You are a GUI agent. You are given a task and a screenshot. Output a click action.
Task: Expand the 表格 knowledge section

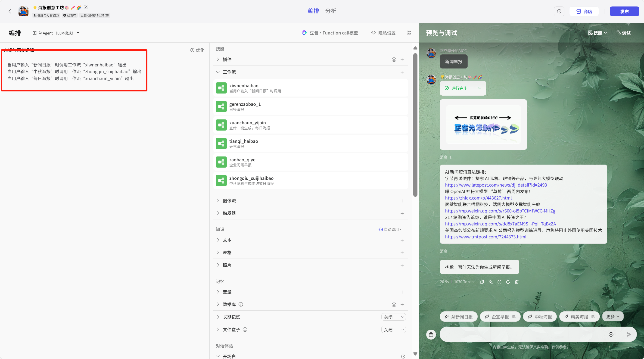[218, 252]
